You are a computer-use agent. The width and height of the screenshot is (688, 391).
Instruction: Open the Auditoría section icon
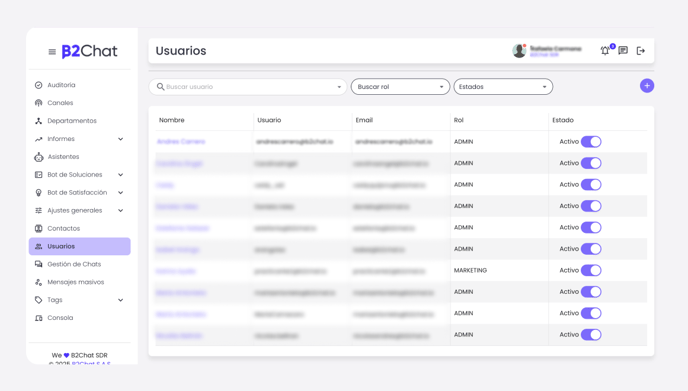click(x=39, y=85)
